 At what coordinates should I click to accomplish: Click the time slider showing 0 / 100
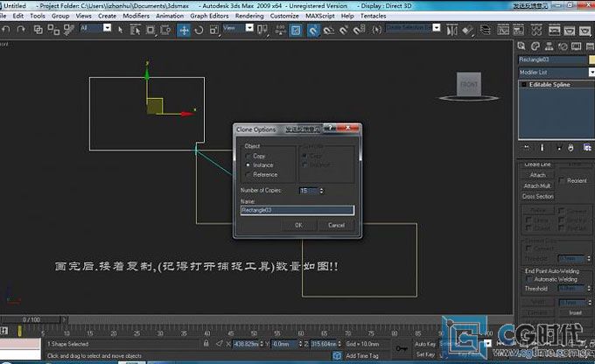coord(31,319)
